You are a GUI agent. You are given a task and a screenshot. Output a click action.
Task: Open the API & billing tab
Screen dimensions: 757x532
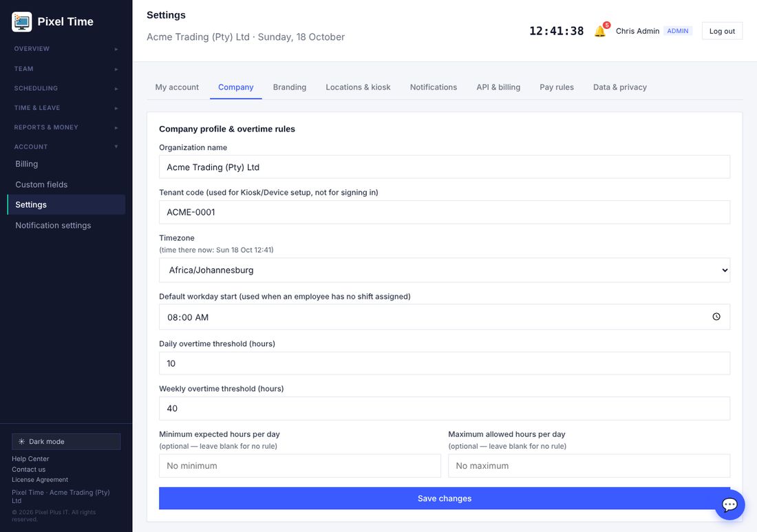[498, 87]
